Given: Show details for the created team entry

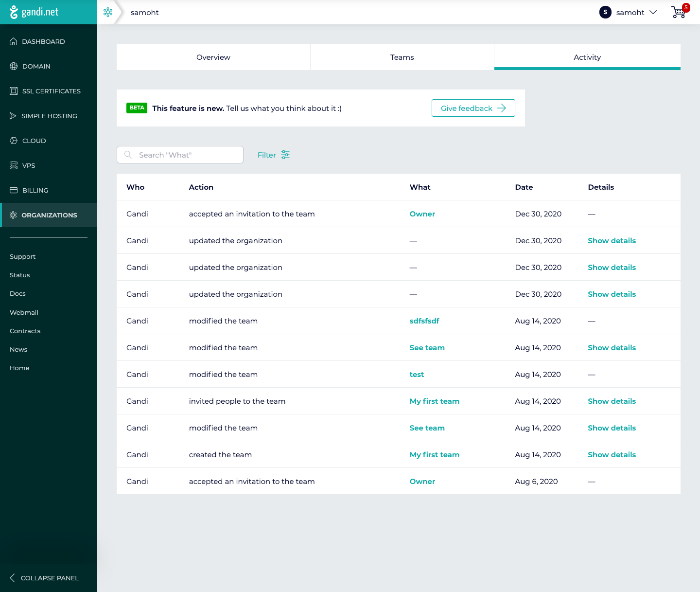Looking at the screenshot, I should tap(612, 454).
